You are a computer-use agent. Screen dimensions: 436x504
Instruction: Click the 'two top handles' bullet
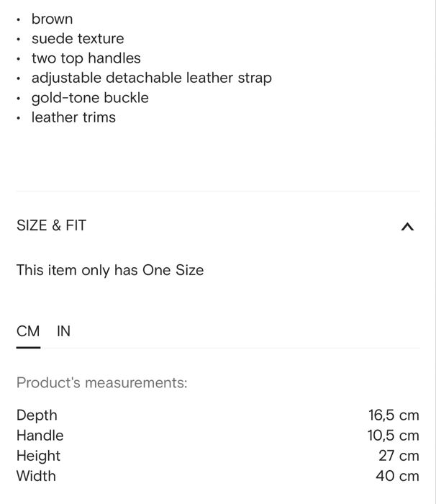click(86, 58)
